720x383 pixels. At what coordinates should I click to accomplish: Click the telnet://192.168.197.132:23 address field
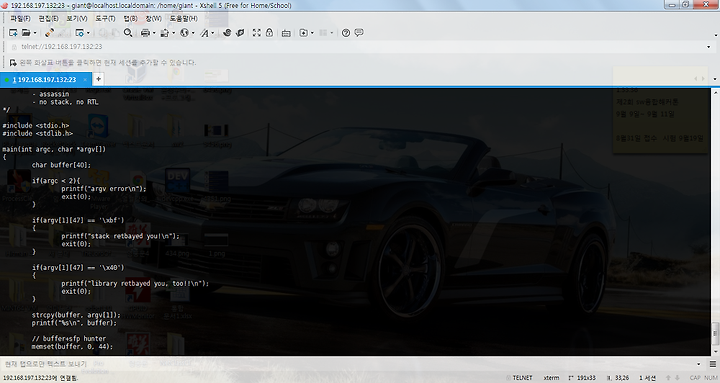(360, 47)
